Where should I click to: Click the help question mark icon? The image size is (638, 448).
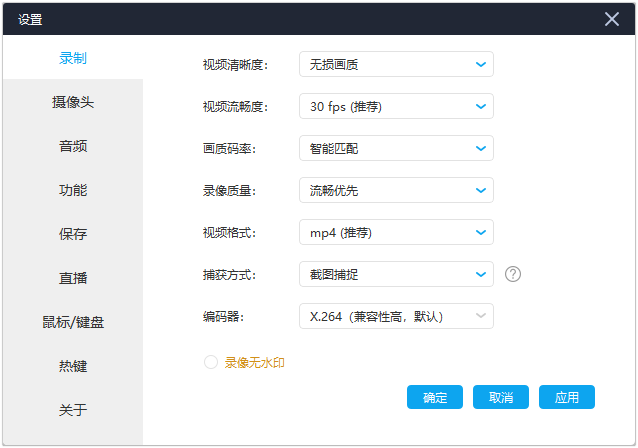pos(514,274)
